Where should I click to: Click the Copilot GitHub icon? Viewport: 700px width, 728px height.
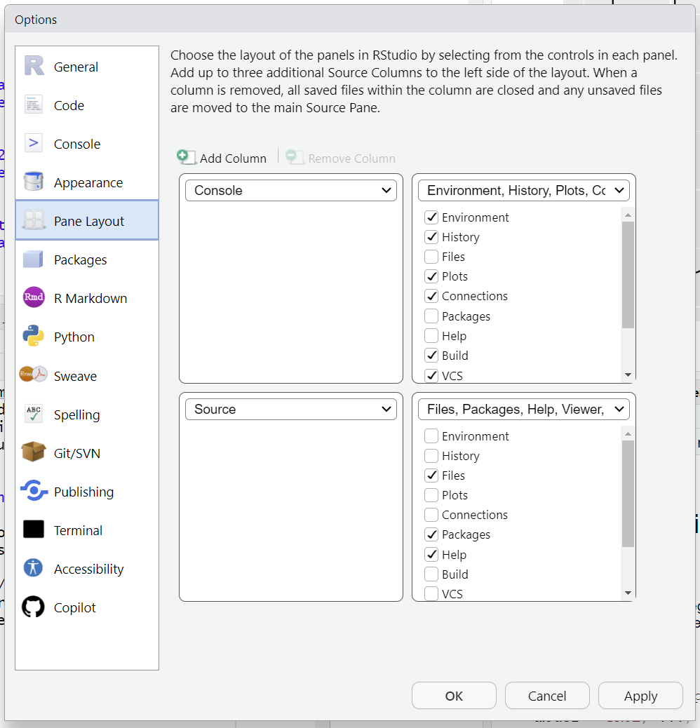pos(34,607)
